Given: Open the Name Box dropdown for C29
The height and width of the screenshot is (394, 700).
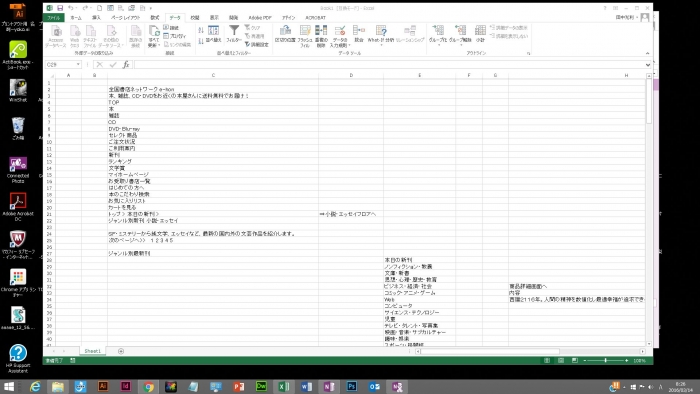Looking at the screenshot, I should pos(78,65).
